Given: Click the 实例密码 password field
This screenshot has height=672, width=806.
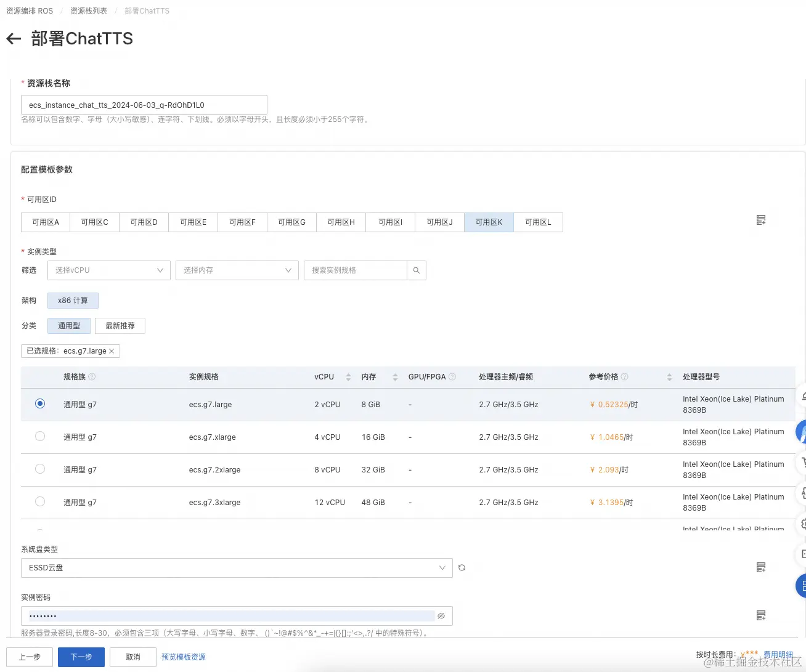Looking at the screenshot, I should coord(237,616).
